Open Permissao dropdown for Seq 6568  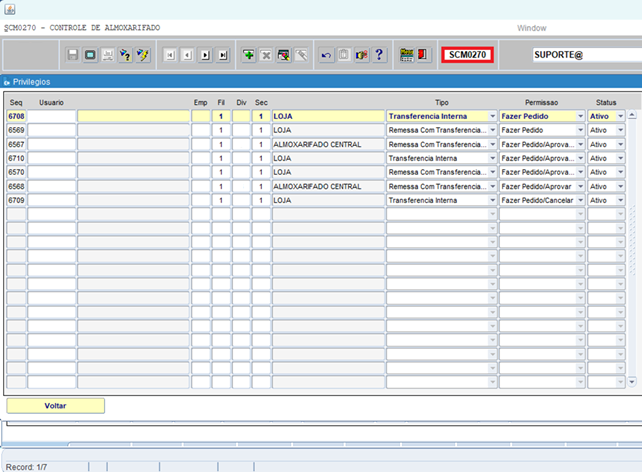[x=580, y=186]
